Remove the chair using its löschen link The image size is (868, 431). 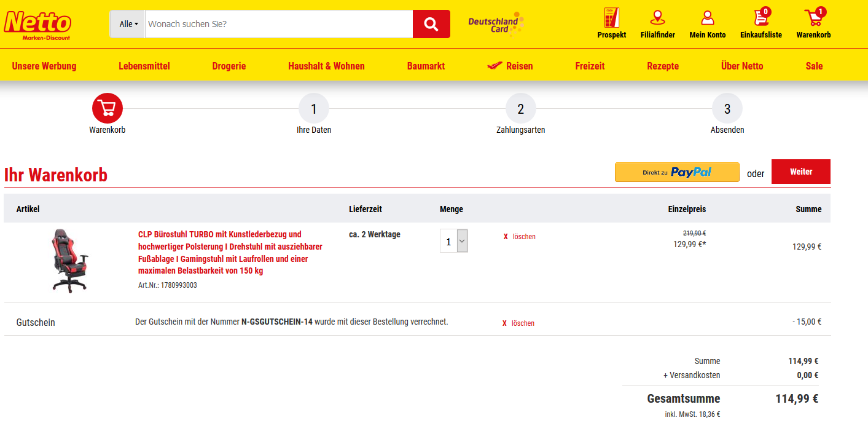520,237
